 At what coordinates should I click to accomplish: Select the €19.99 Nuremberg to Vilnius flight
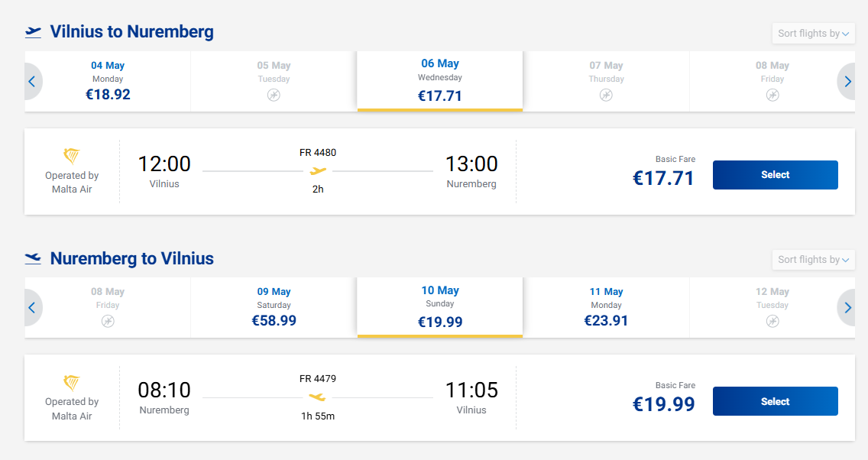[775, 401]
